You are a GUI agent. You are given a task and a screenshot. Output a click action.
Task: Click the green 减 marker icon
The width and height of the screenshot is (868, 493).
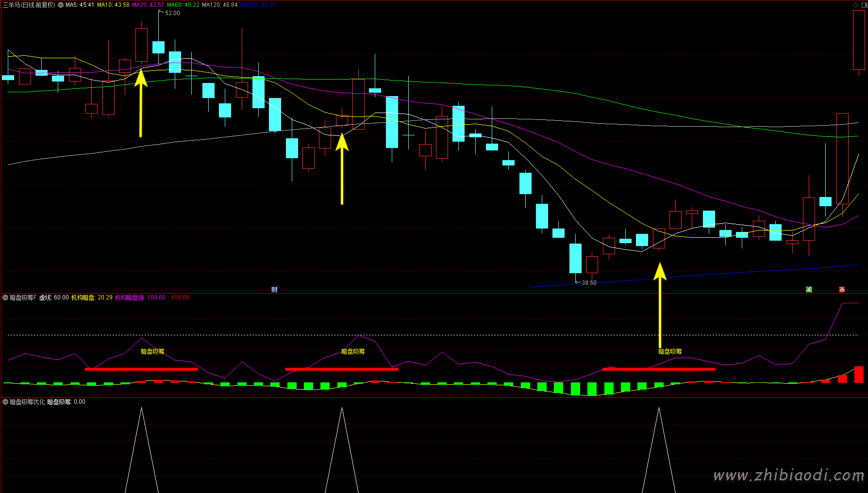coord(809,290)
